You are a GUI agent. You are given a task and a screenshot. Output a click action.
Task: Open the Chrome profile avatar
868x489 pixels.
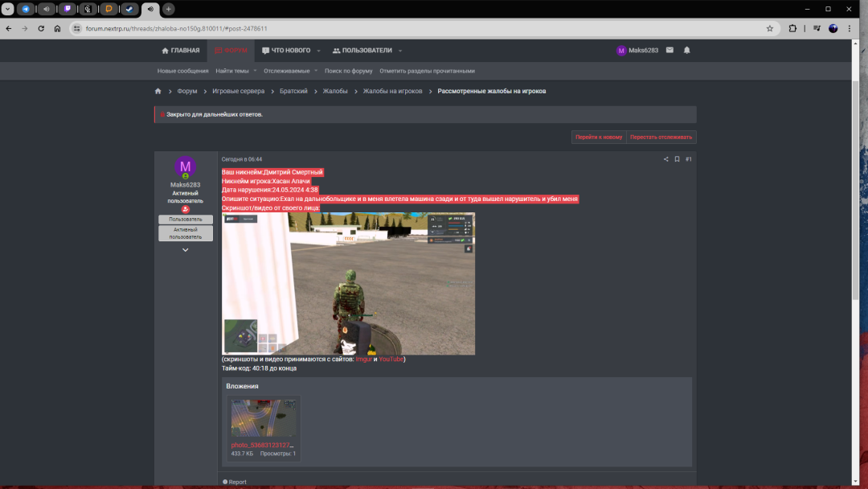point(833,28)
